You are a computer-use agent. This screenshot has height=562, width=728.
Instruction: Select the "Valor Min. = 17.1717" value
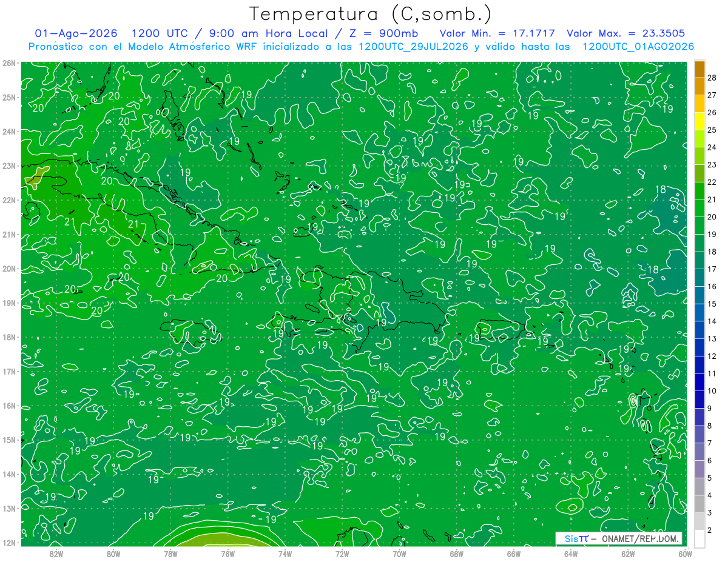click(x=496, y=33)
